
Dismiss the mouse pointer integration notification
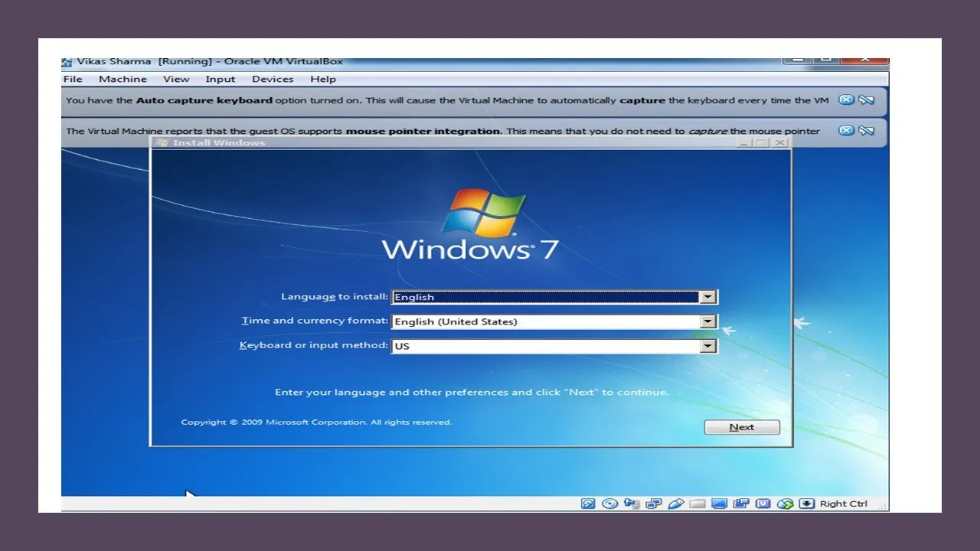coord(846,131)
